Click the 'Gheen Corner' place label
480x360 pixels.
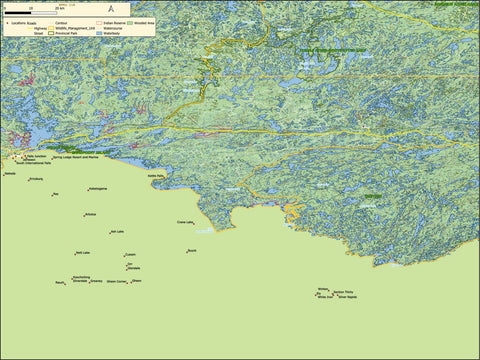point(116,281)
